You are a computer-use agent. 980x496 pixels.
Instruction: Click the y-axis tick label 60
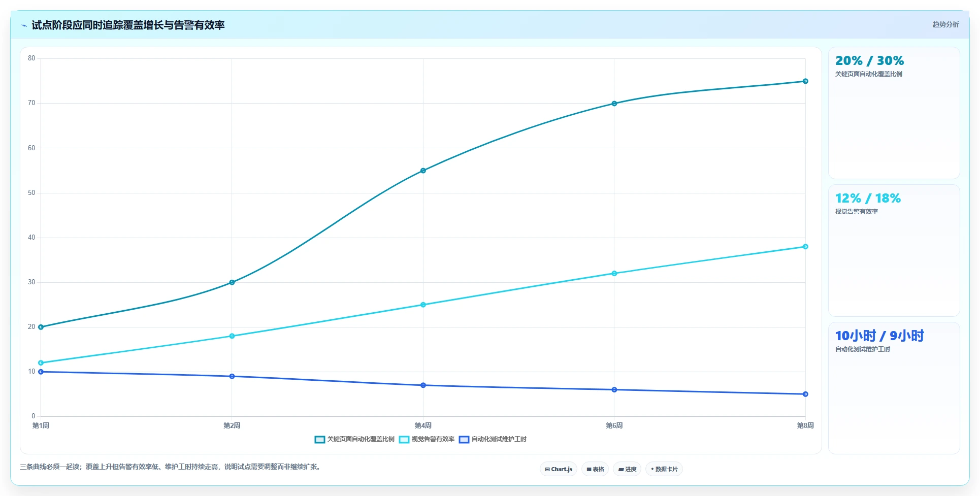(x=31, y=148)
